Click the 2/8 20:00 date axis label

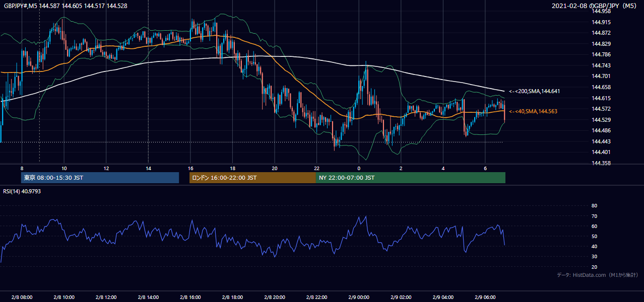275,297
